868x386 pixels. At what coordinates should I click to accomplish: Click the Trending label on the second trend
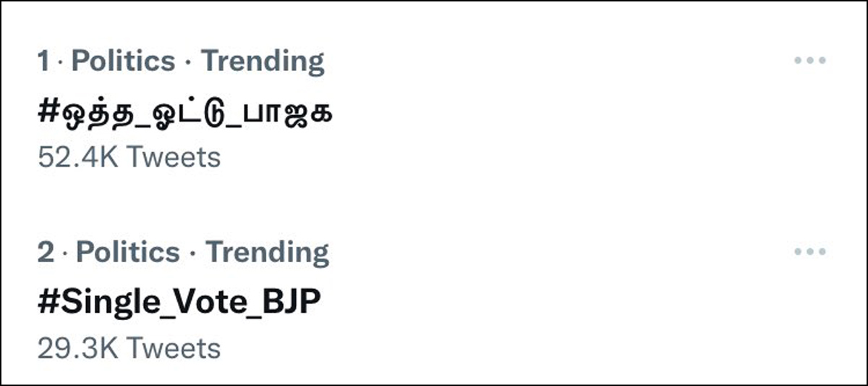coord(268,253)
